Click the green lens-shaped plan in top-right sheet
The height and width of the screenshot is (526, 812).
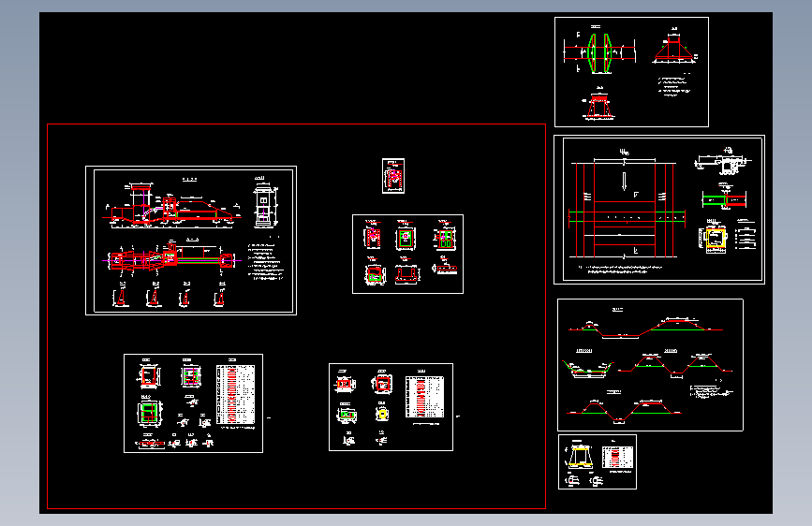pos(599,52)
